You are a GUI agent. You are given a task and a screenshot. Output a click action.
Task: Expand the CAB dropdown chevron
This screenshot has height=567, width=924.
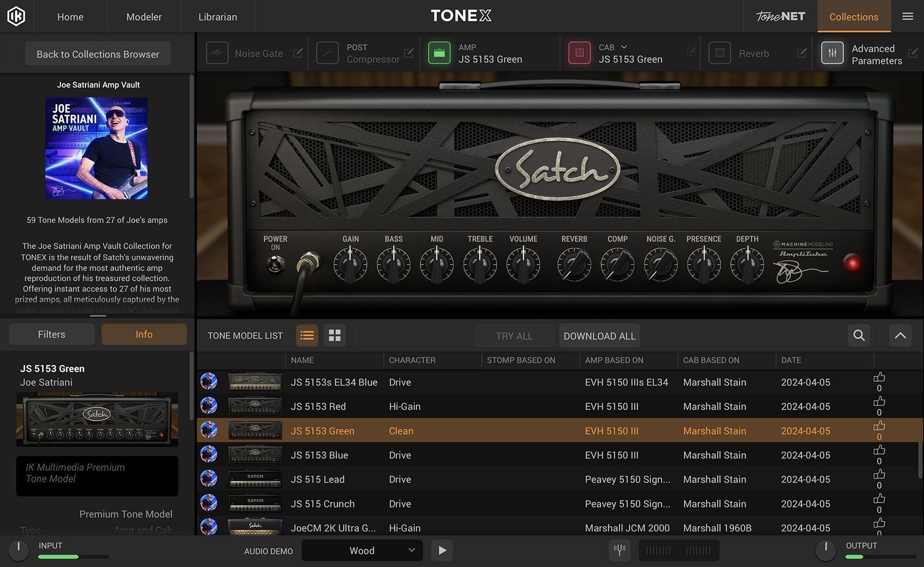click(x=624, y=47)
